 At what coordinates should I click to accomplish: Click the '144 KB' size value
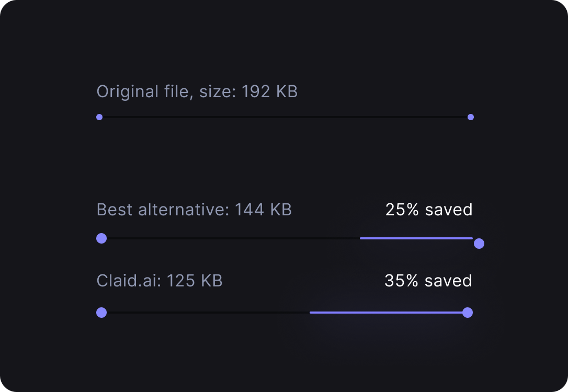264,210
